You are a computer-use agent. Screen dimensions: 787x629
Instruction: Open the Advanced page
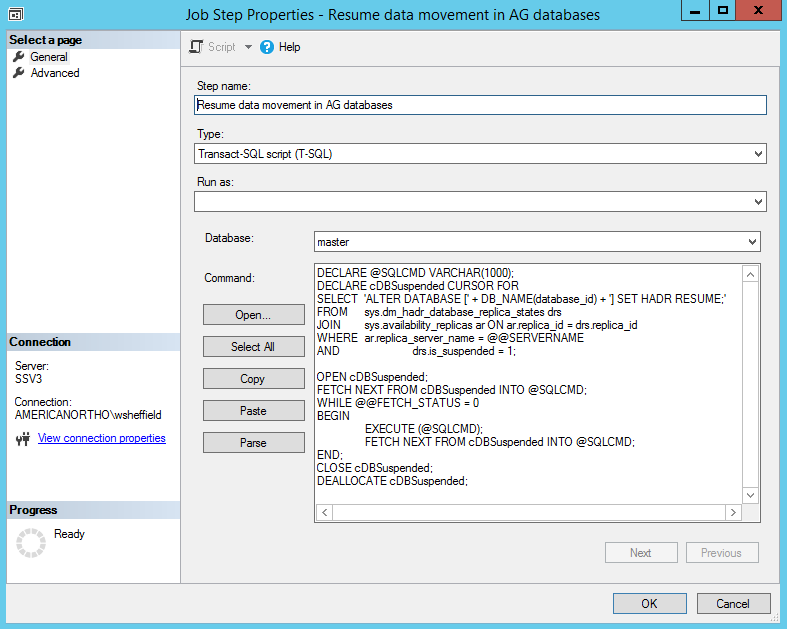[55, 73]
